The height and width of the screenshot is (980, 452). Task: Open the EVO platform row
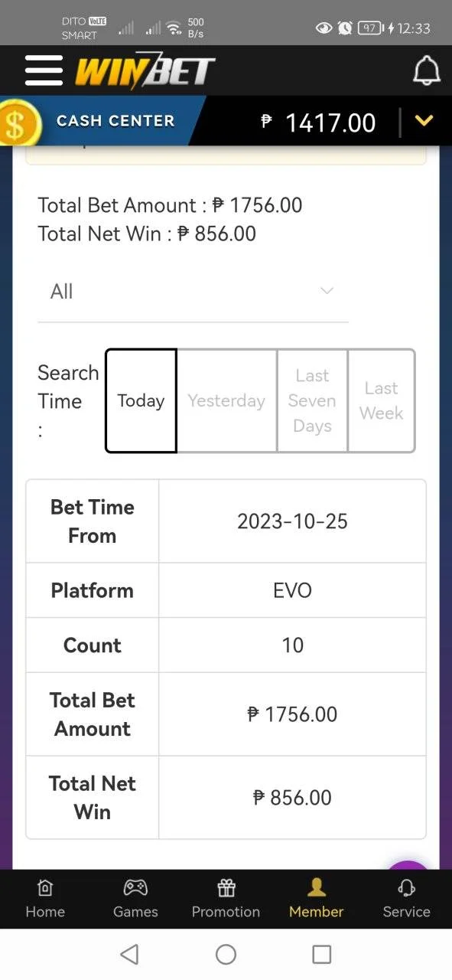point(226,590)
